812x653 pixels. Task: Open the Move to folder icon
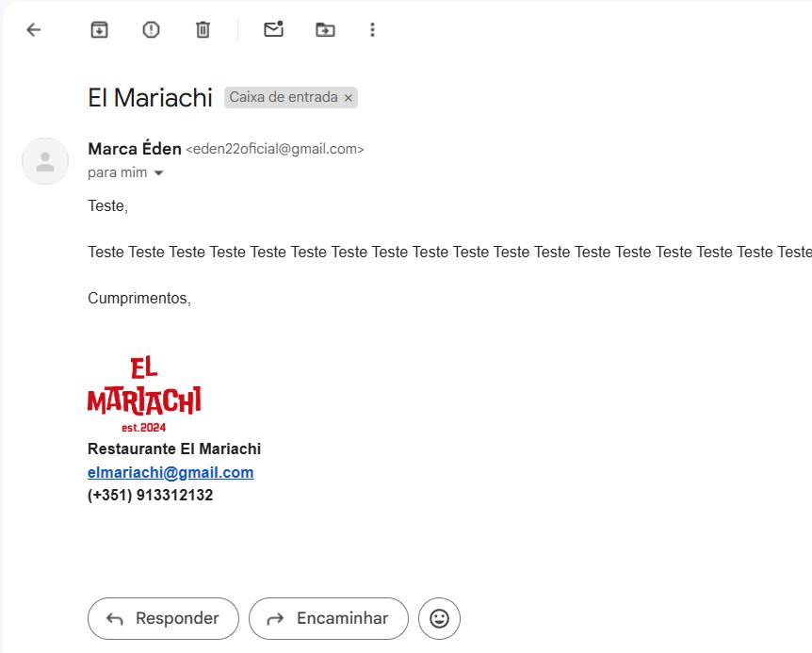(x=325, y=29)
